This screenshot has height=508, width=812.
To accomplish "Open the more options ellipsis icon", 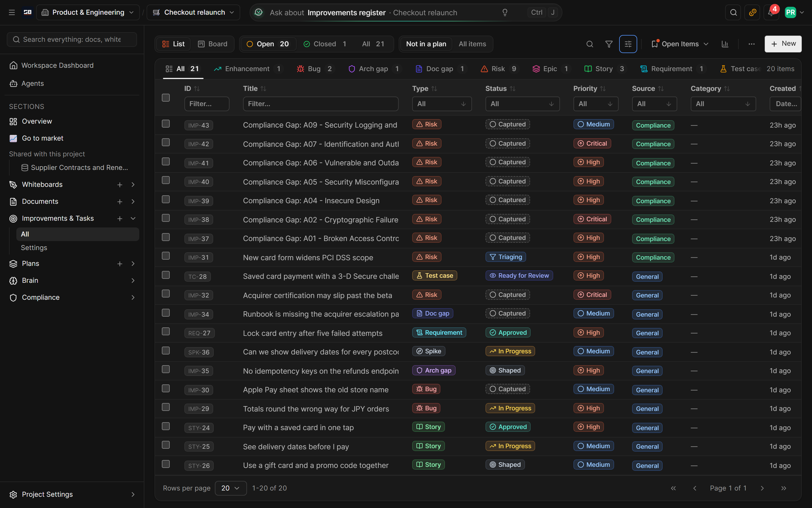I will coord(751,44).
